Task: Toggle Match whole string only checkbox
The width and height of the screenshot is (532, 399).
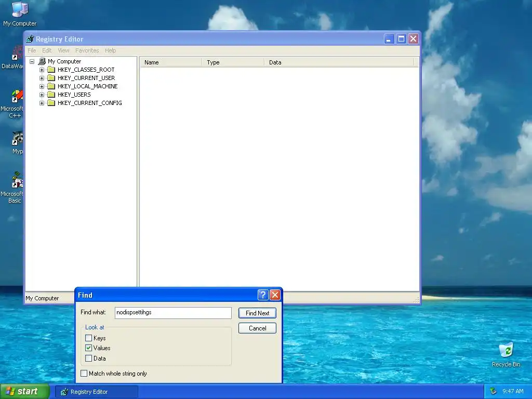Action: coord(84,373)
